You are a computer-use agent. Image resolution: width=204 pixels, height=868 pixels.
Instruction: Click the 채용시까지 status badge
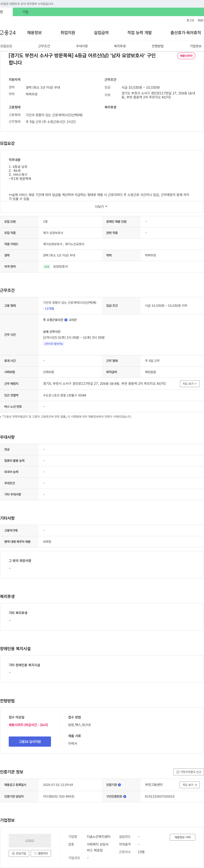pyautogui.click(x=186, y=56)
